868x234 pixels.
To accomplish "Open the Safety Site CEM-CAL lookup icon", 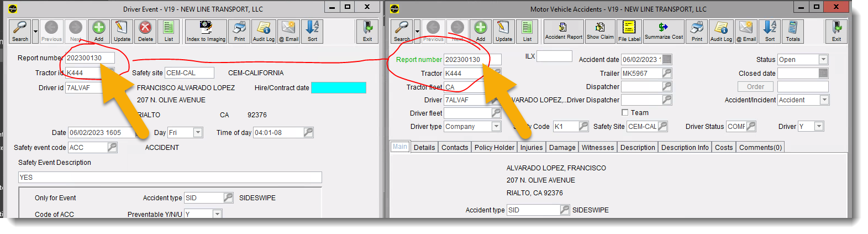I will 662,126.
